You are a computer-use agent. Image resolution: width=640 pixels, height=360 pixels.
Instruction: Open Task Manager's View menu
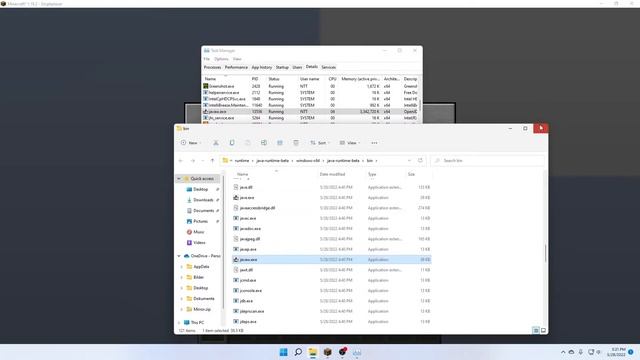coord(237,59)
